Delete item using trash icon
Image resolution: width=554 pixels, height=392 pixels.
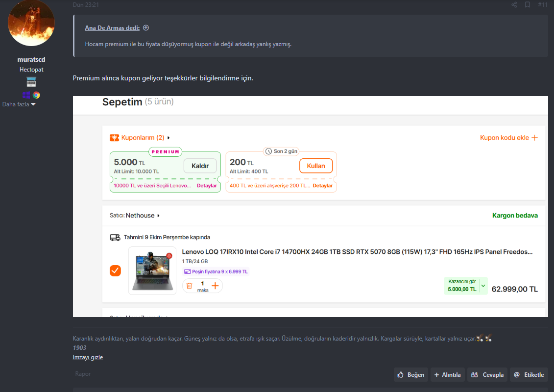[190, 286]
